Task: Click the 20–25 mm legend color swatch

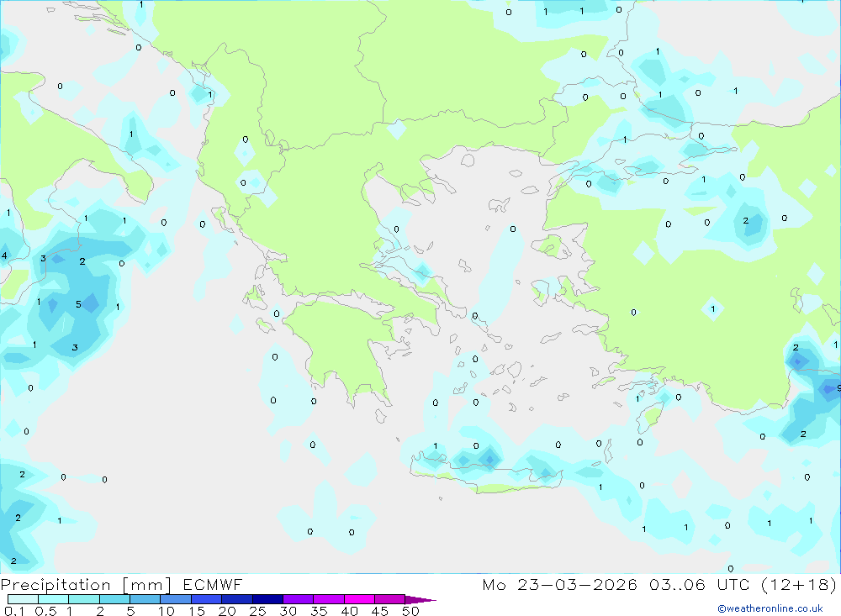Action: [x=237, y=599]
